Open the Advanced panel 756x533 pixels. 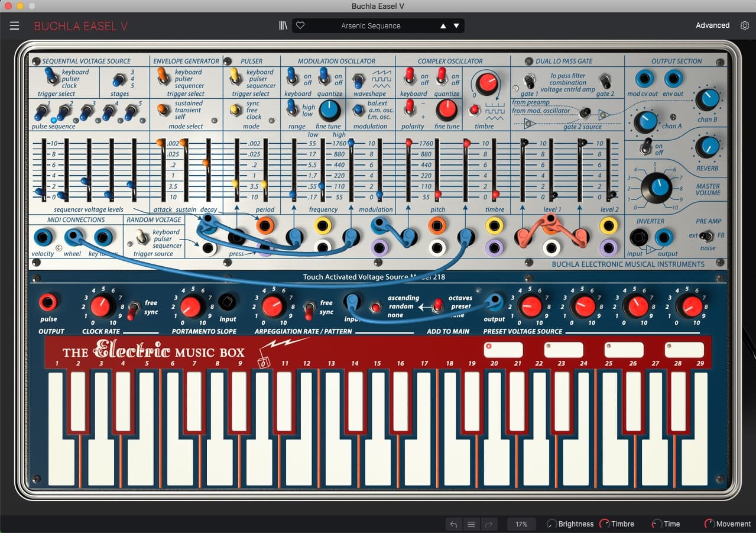pyautogui.click(x=712, y=25)
